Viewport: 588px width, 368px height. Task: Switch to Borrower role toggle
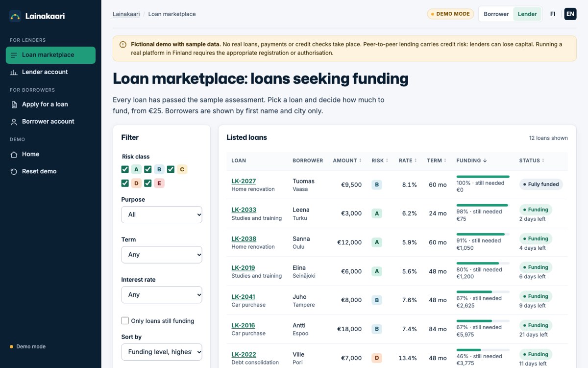coord(496,14)
